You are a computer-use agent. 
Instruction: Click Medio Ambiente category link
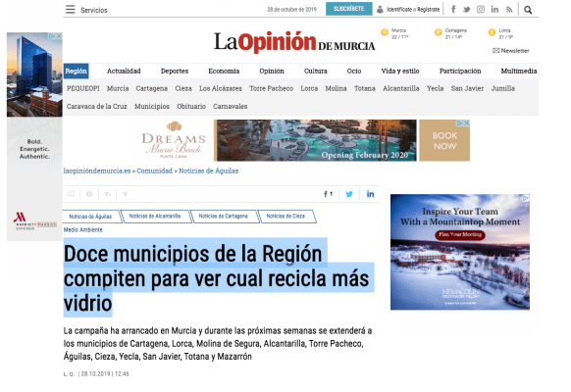point(83,230)
